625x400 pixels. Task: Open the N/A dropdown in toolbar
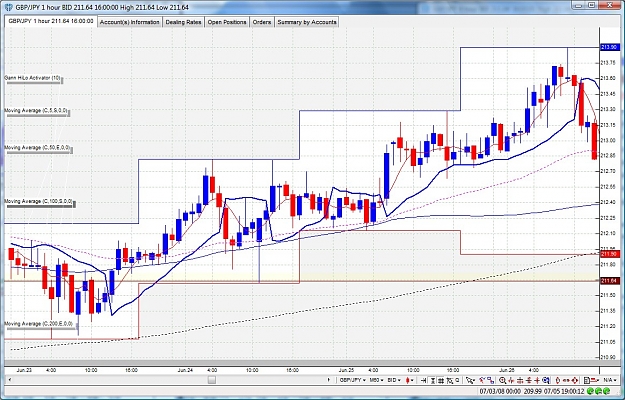tap(610, 380)
